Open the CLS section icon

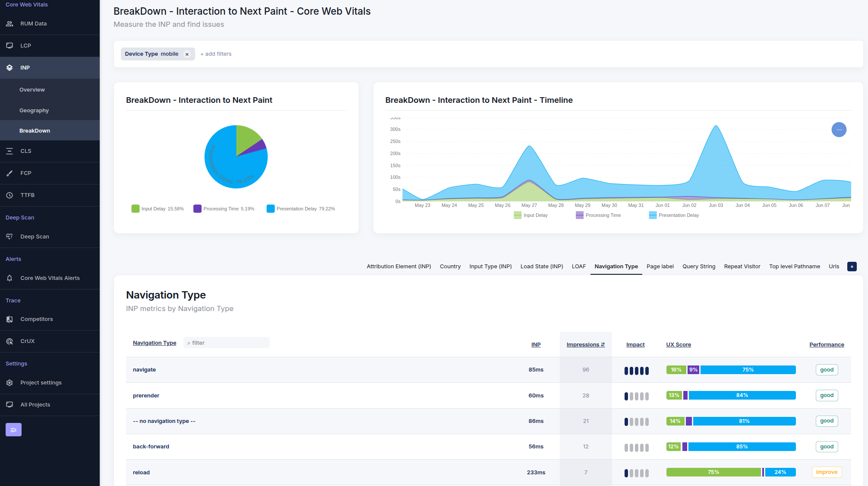pos(9,151)
